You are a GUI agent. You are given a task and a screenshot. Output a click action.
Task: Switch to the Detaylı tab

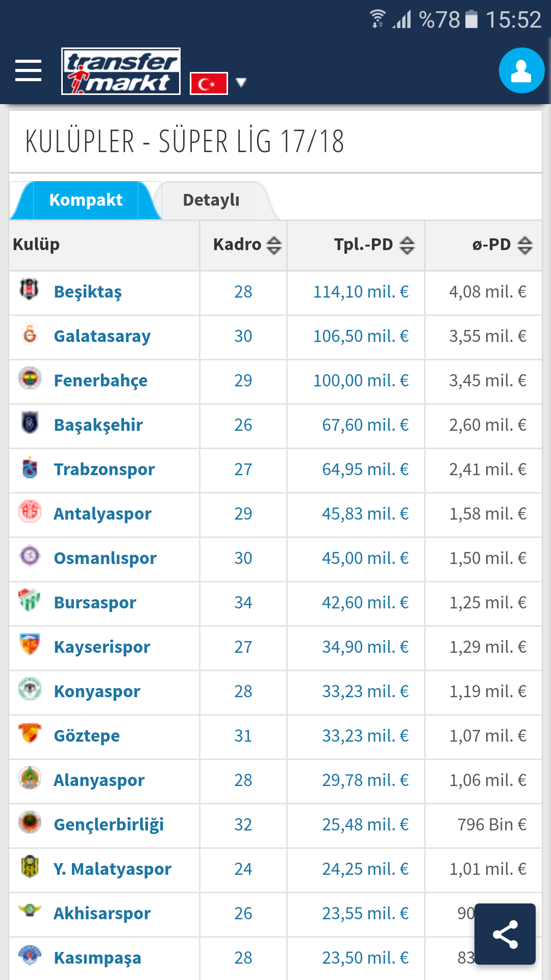point(211,200)
